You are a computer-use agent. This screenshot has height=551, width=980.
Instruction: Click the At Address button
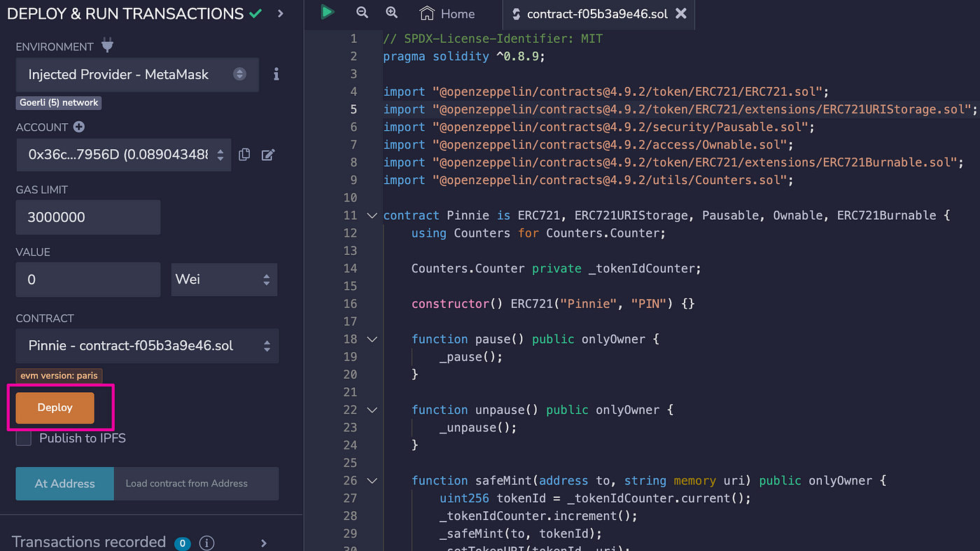point(64,483)
